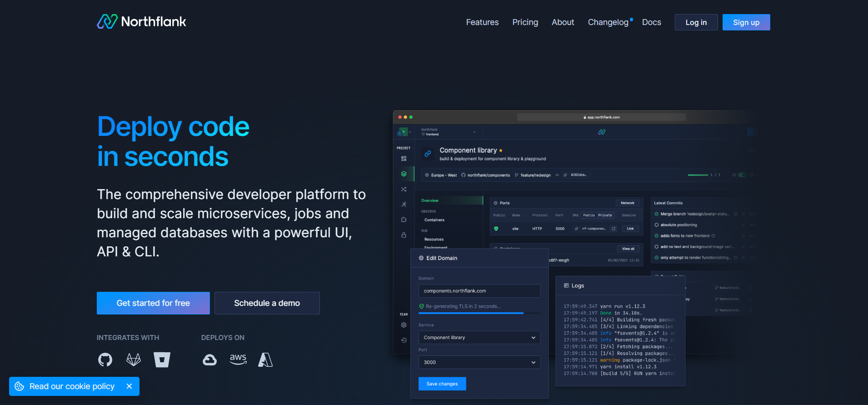
Task: Click the Link button in site row
Action: tap(630, 229)
